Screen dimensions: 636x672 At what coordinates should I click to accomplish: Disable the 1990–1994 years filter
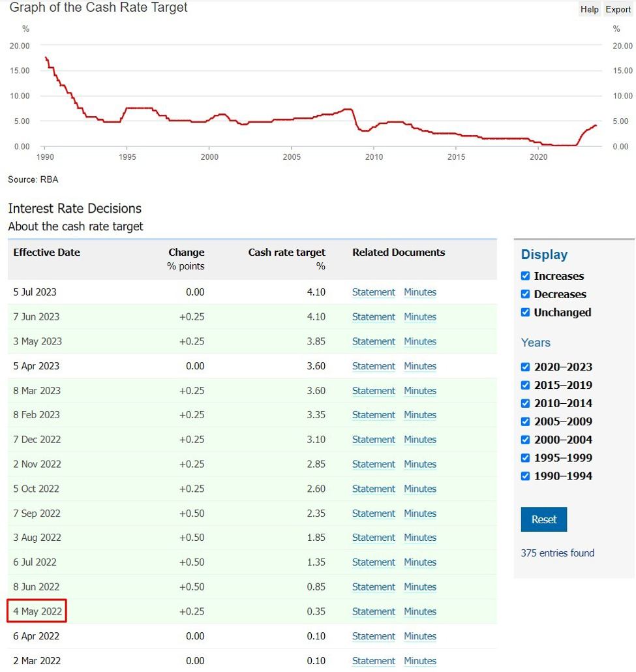(x=526, y=476)
